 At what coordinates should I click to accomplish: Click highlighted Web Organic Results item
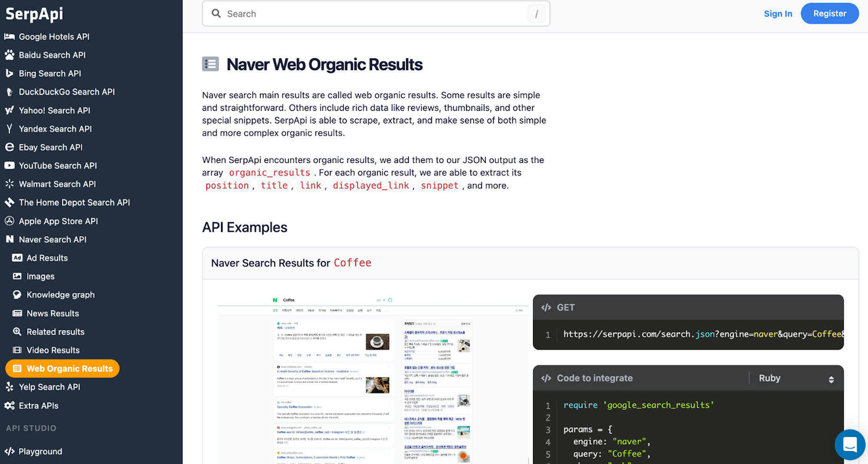click(62, 369)
